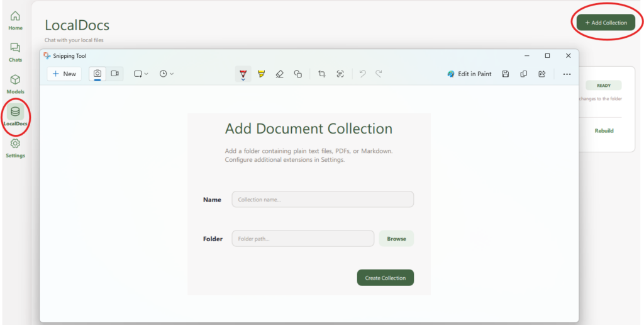Go to Models in the sidebar

tap(15, 84)
